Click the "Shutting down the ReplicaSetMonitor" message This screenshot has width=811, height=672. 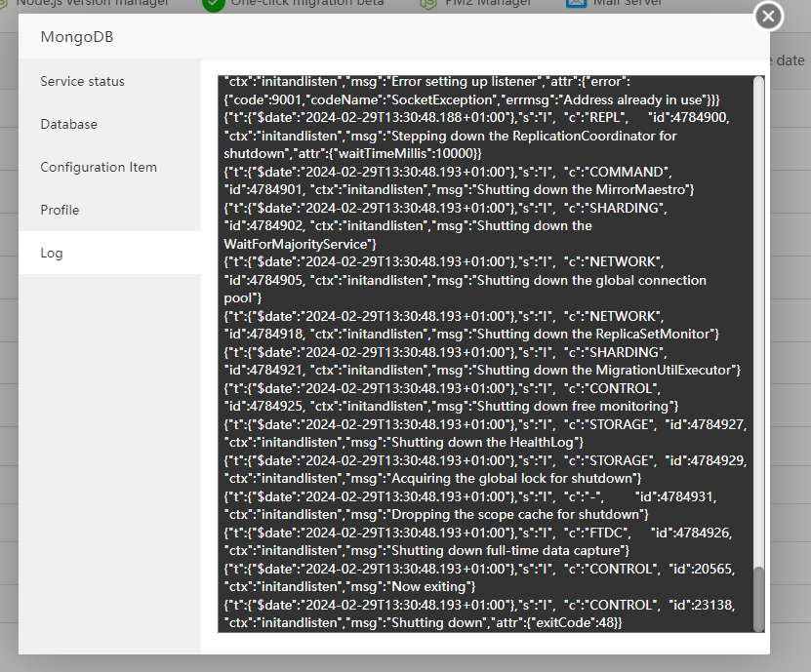593,334
